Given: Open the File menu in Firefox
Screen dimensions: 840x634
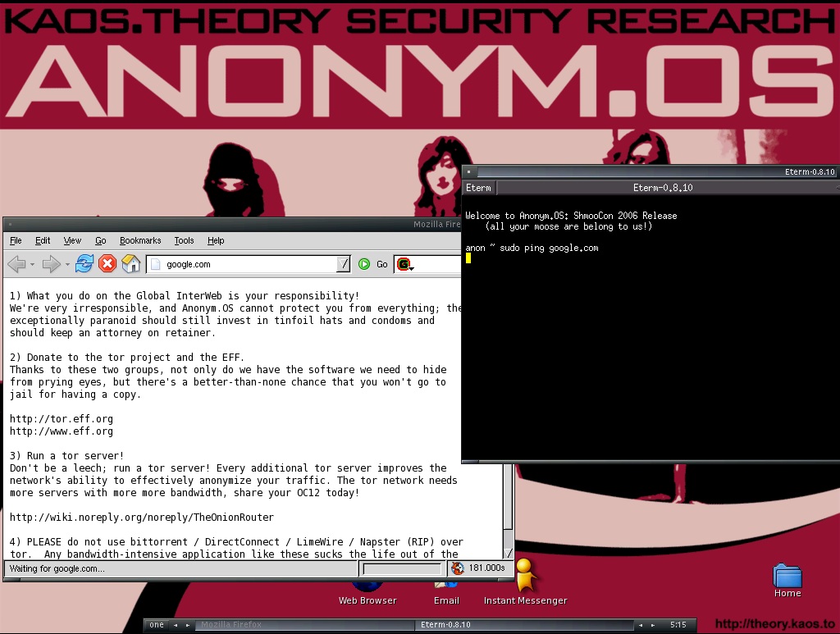Looking at the screenshot, I should pyautogui.click(x=16, y=240).
